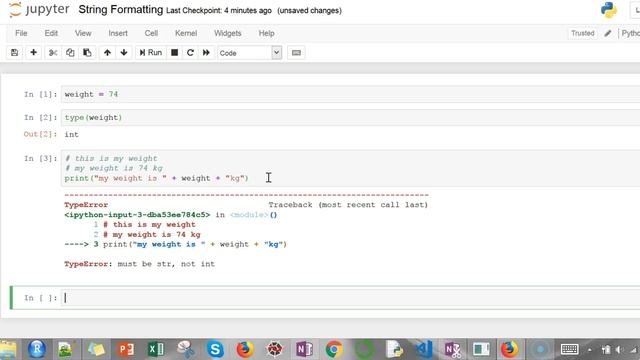This screenshot has height=360, width=640.
Task: Open OneNote from the taskbar
Action: click(x=304, y=349)
